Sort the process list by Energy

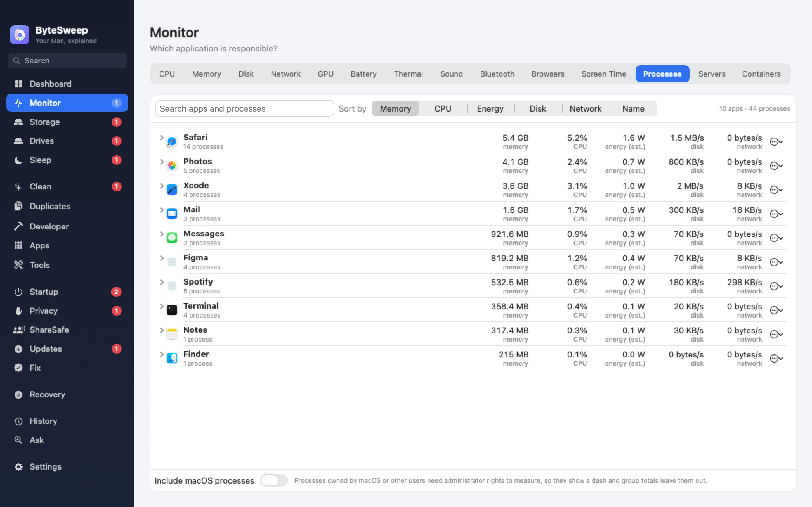tap(490, 109)
